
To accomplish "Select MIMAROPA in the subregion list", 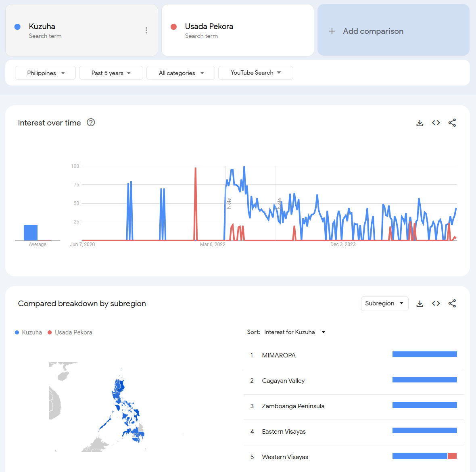I will click(279, 355).
